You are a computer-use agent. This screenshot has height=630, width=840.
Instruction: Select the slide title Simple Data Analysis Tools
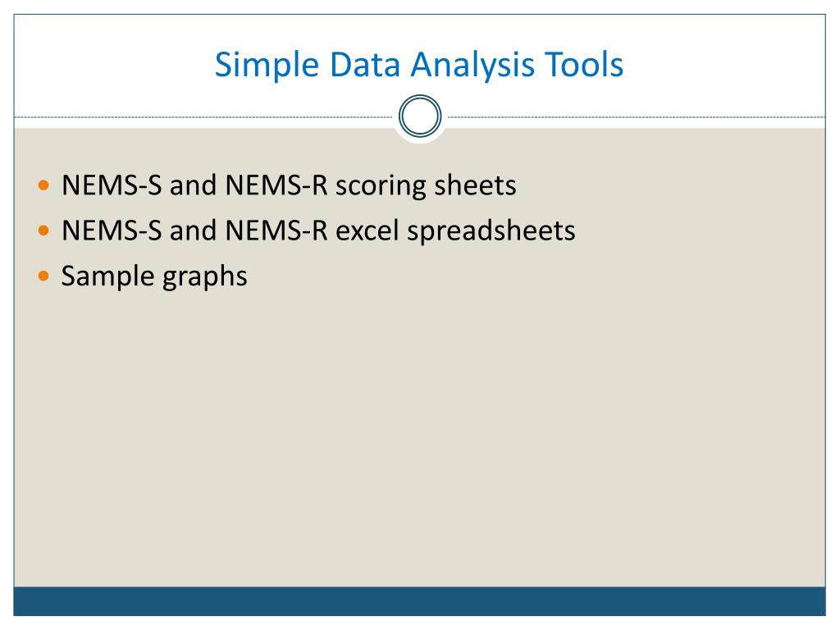(419, 66)
